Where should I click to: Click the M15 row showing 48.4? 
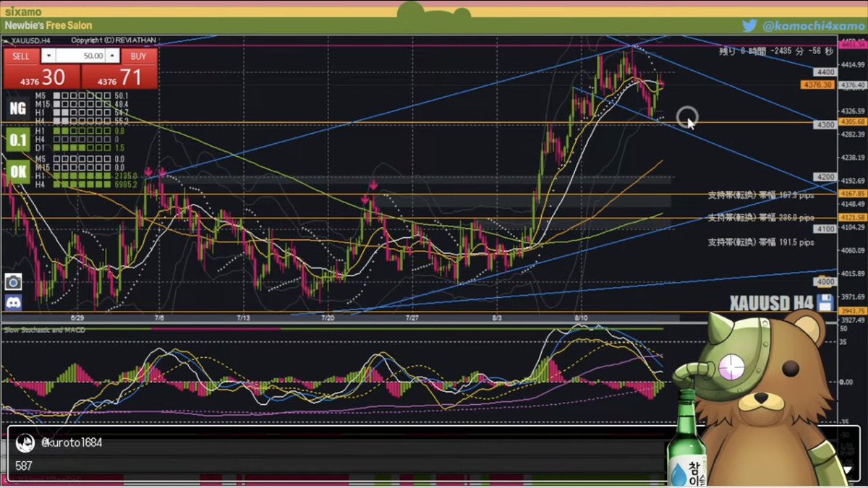(82, 104)
